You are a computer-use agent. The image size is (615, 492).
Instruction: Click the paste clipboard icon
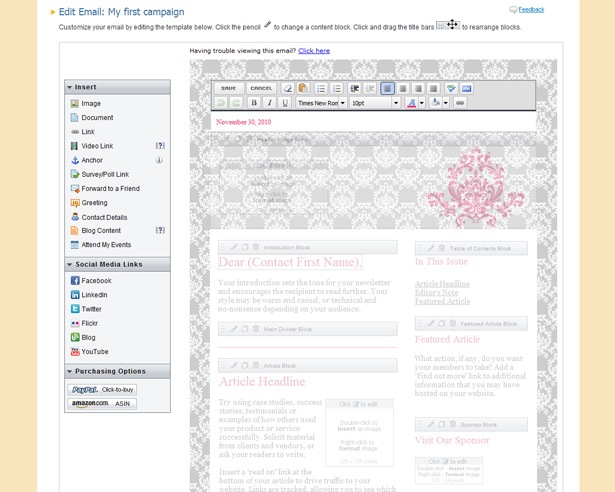click(303, 89)
